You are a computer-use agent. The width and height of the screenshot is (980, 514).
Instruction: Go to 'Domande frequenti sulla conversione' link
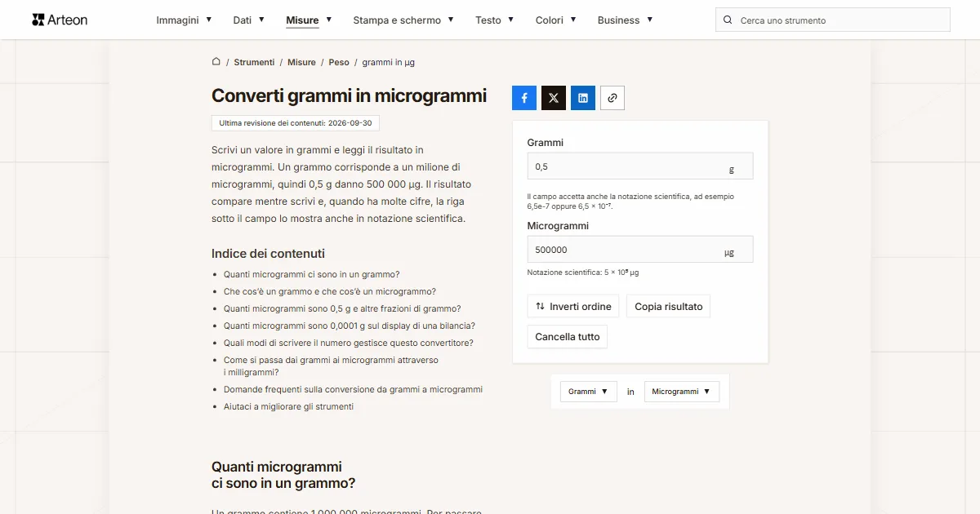pyautogui.click(x=354, y=390)
